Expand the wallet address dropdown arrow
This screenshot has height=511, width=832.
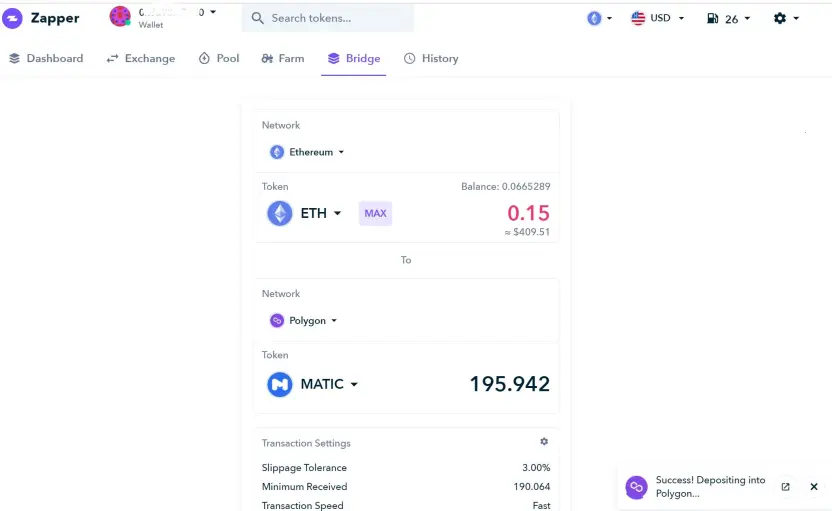[213, 12]
